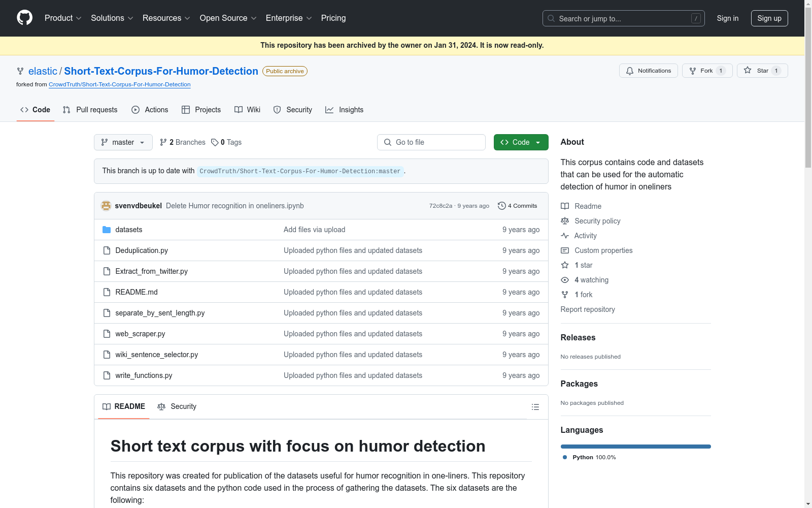
Task: Open the master branch selector dropdown
Action: pos(123,142)
